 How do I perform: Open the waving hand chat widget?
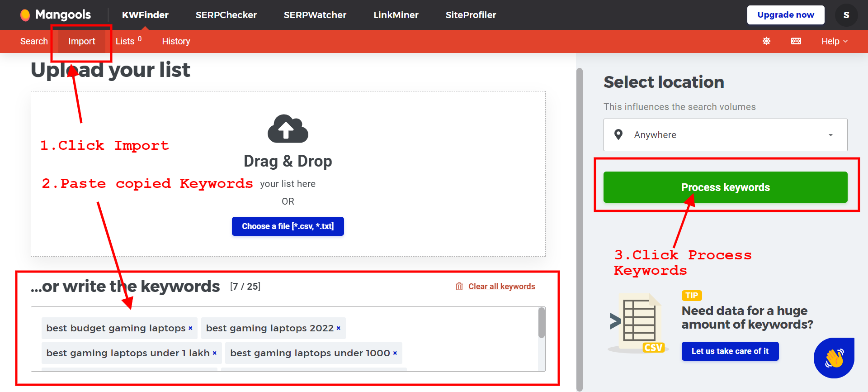click(x=834, y=358)
